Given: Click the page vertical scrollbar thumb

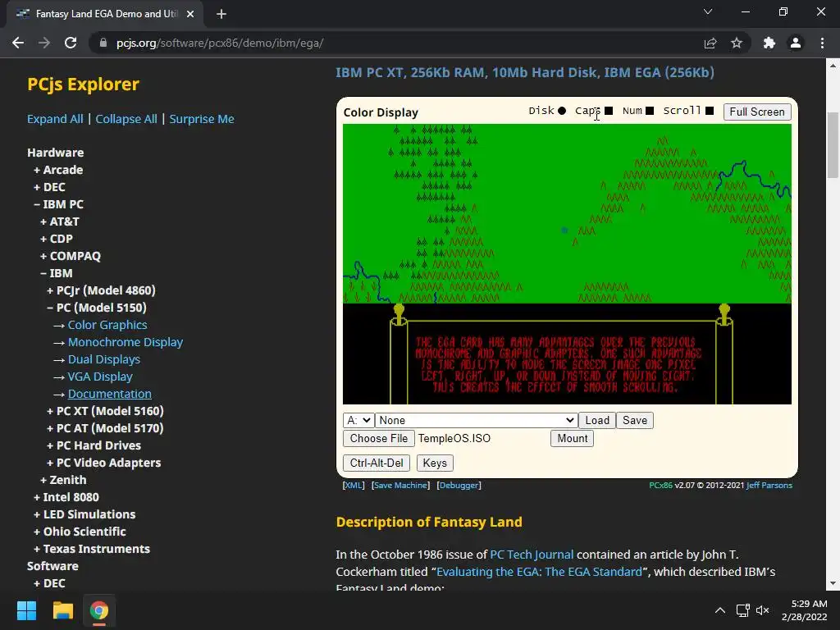Looking at the screenshot, I should [833, 144].
